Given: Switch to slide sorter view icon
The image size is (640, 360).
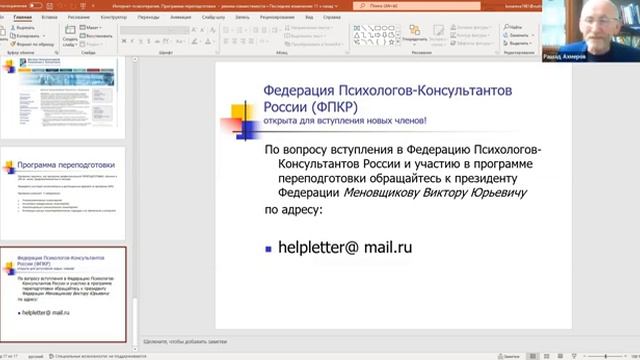Looking at the screenshot, I should point(547,356).
